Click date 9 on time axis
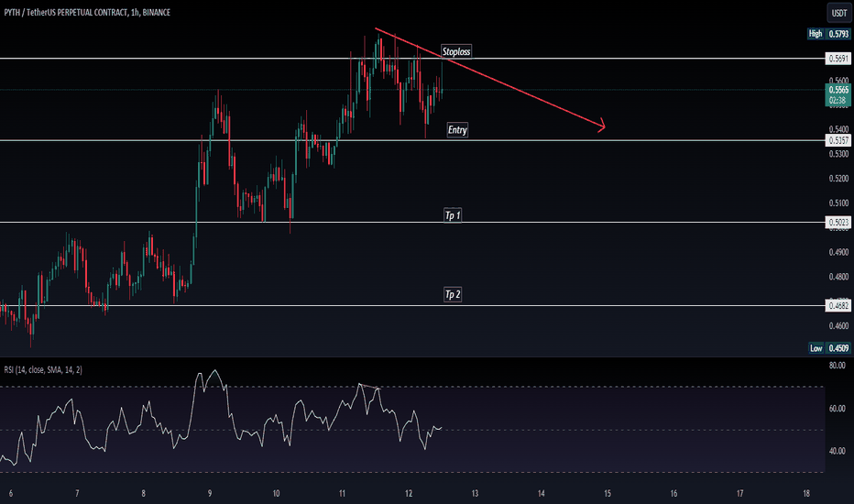The height and width of the screenshot is (504, 854). (x=210, y=494)
